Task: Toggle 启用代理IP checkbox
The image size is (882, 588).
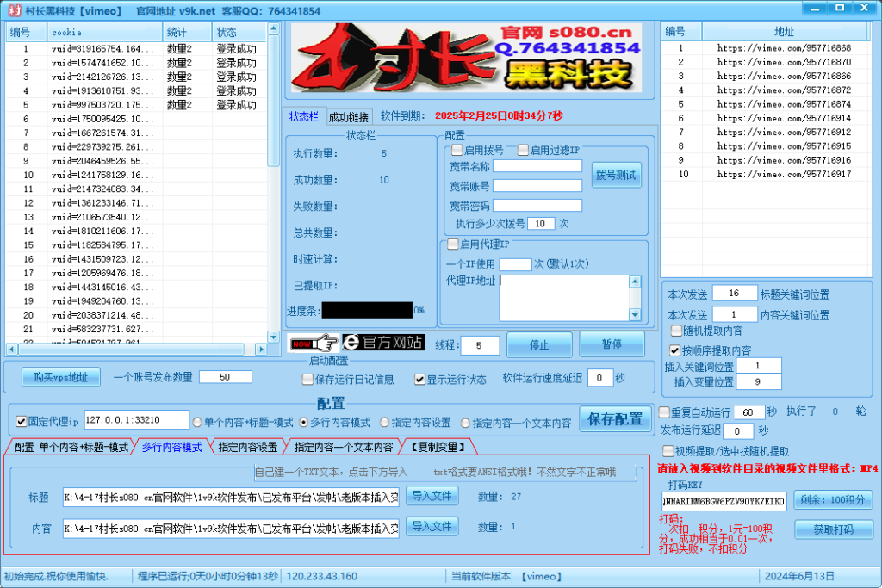Action: click(453, 244)
